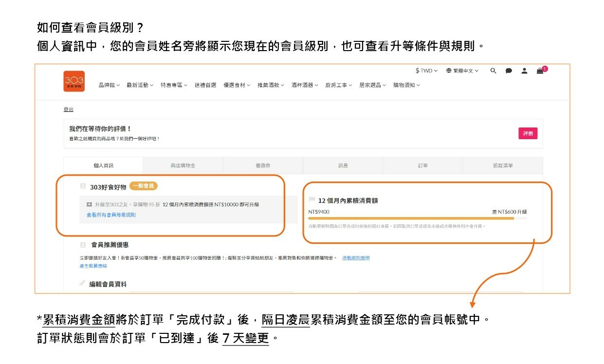Click the 登出 logout link
This screenshot has height=364, width=604.
[x=69, y=109]
